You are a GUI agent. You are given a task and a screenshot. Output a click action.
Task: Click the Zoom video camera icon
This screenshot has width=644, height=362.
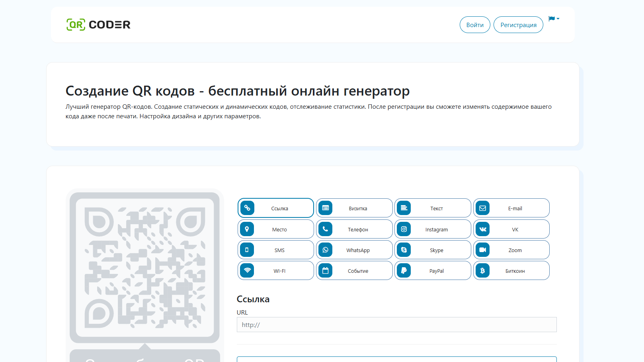click(483, 250)
